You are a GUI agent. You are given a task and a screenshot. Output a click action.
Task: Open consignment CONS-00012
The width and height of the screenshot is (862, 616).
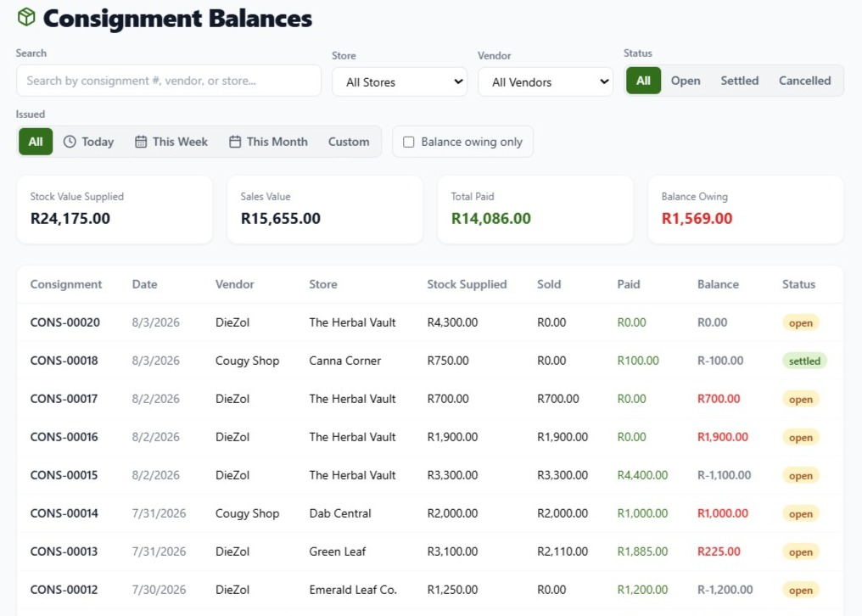point(64,590)
